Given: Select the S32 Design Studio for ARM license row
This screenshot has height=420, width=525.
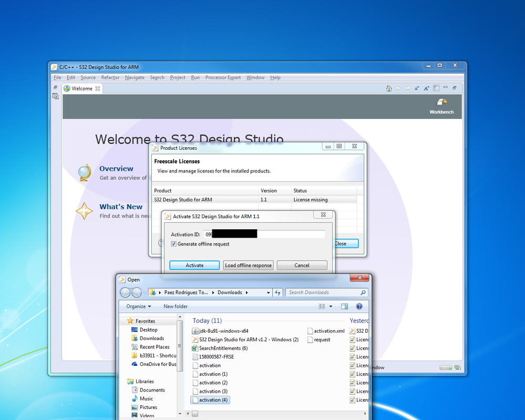Looking at the screenshot, I should click(254, 200).
